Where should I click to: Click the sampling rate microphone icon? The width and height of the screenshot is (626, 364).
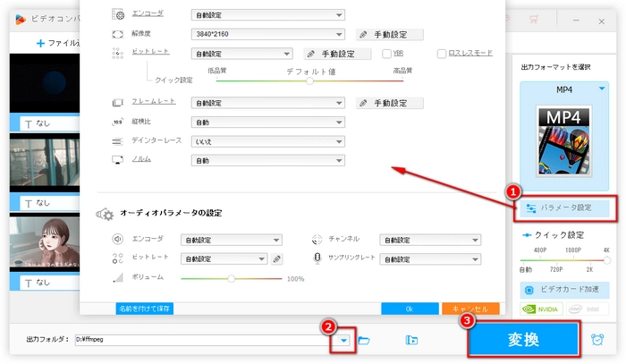tap(317, 258)
